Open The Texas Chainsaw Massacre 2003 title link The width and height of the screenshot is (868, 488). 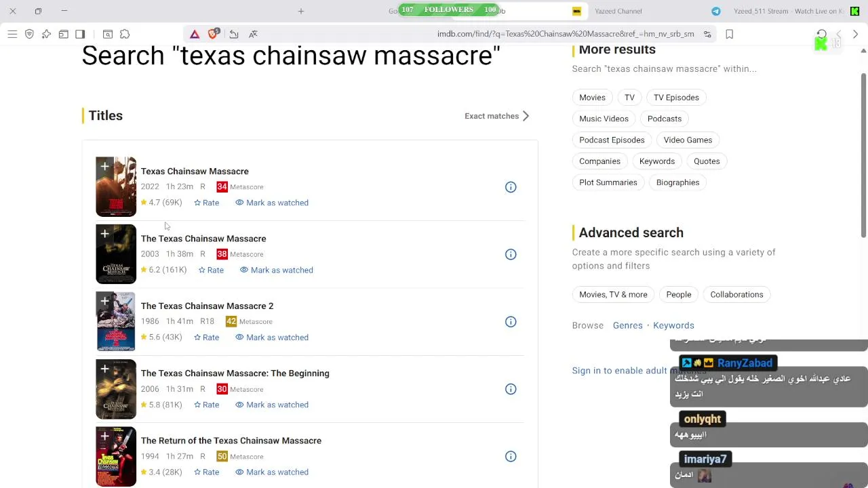click(203, 239)
